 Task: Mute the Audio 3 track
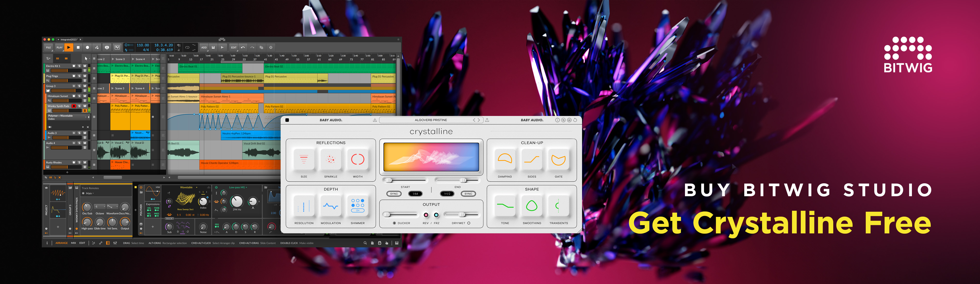pos(84,133)
